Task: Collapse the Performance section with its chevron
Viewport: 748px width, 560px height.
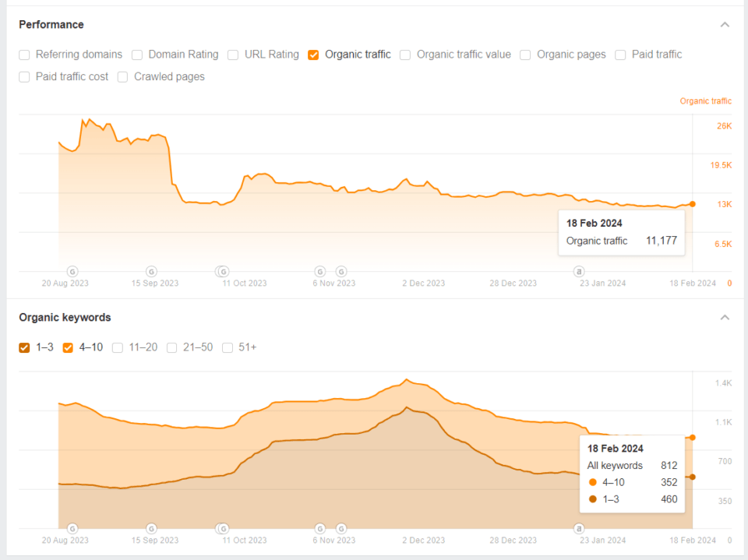Action: click(725, 24)
